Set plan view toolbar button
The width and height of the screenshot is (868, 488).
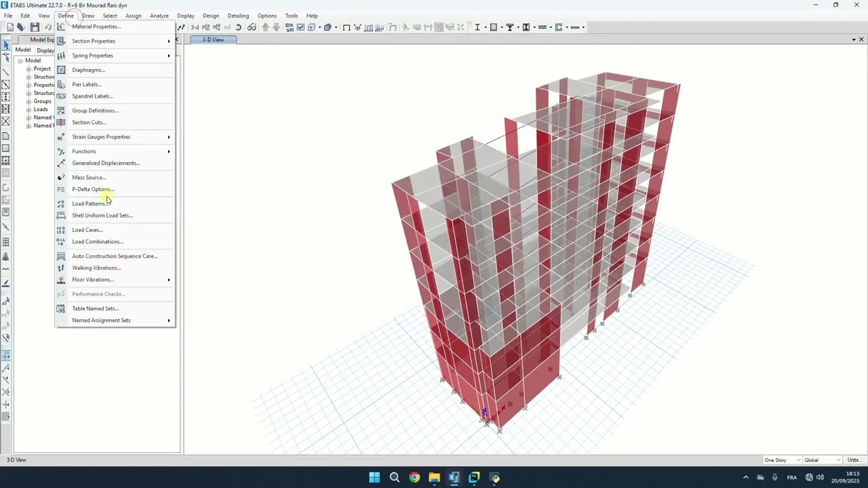(205, 27)
